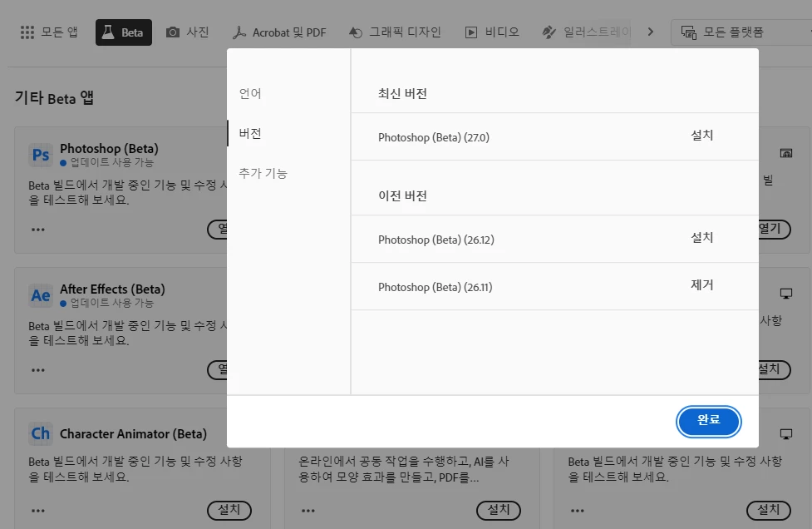
Task: Click the illustration brush icon
Action: [x=549, y=32]
